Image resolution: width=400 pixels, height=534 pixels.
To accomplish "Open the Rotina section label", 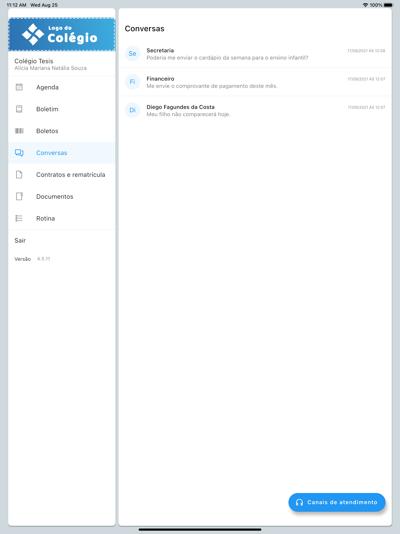I will pos(46,219).
